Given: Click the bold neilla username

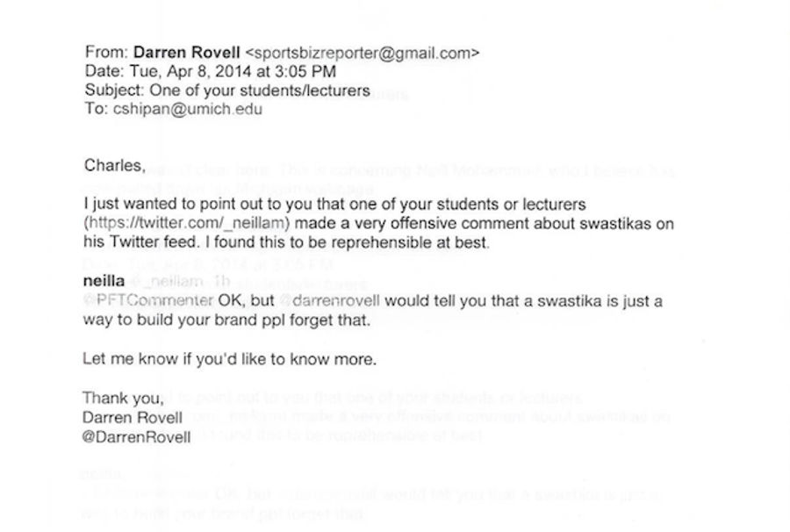Looking at the screenshot, I should coord(104,281).
